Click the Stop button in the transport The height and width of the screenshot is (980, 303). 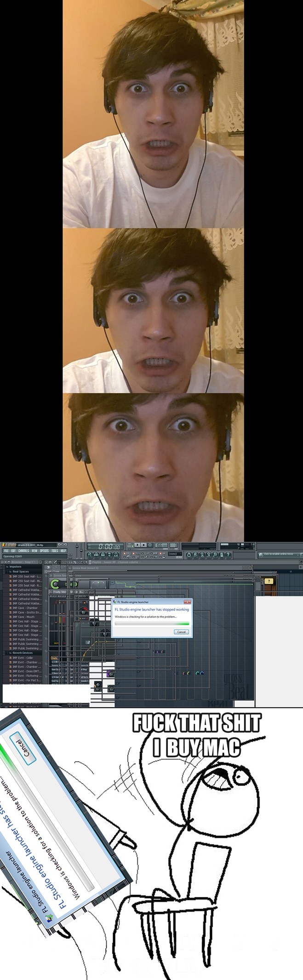point(143,545)
